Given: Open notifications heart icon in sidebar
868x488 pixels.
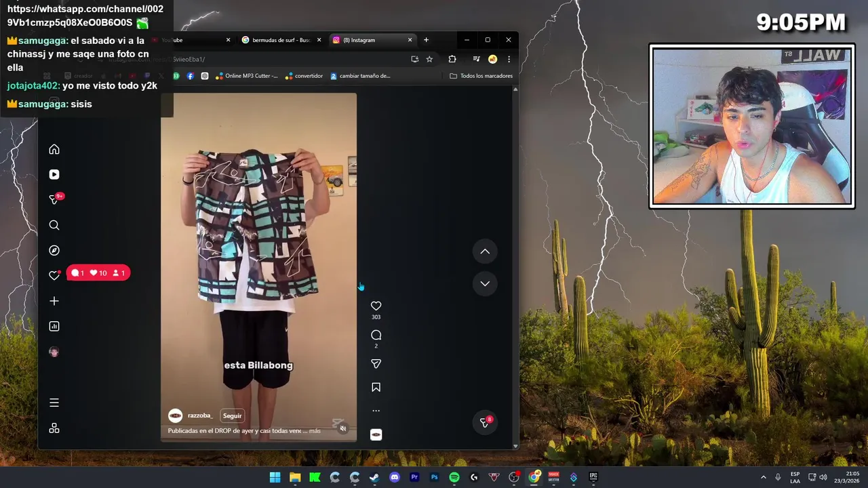Looking at the screenshot, I should pos(54,275).
